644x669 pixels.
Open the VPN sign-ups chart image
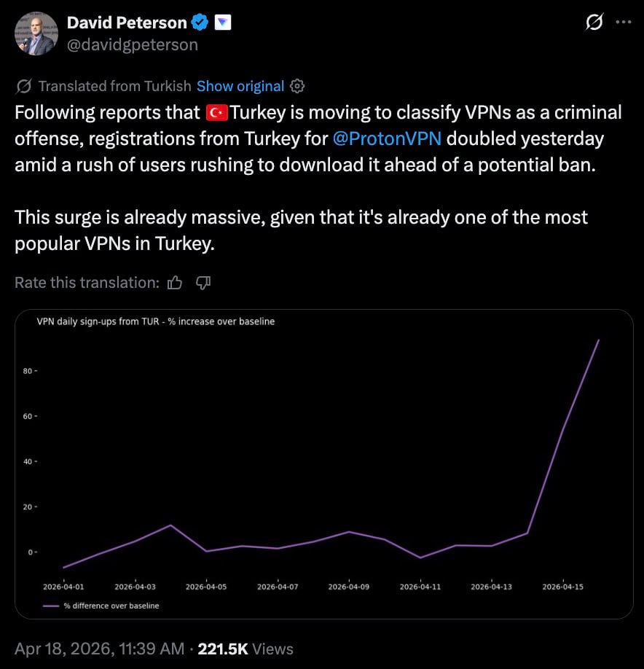(x=323, y=463)
